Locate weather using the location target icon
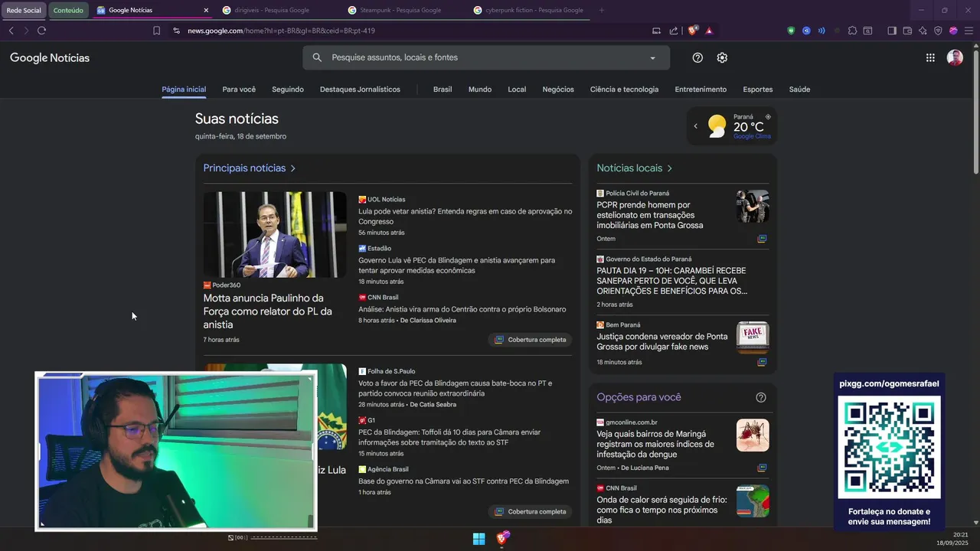The width and height of the screenshot is (980, 551). pyautogui.click(x=768, y=117)
